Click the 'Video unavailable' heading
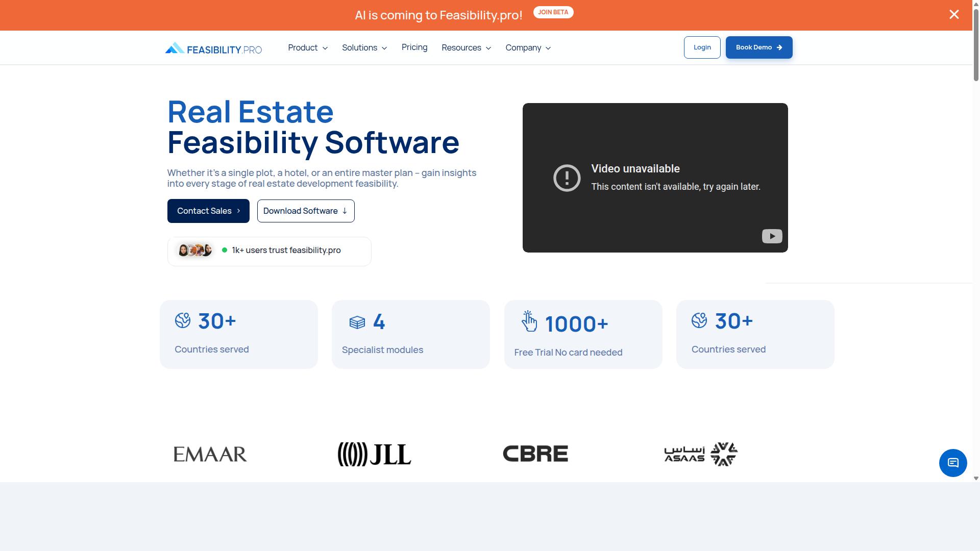 (635, 169)
